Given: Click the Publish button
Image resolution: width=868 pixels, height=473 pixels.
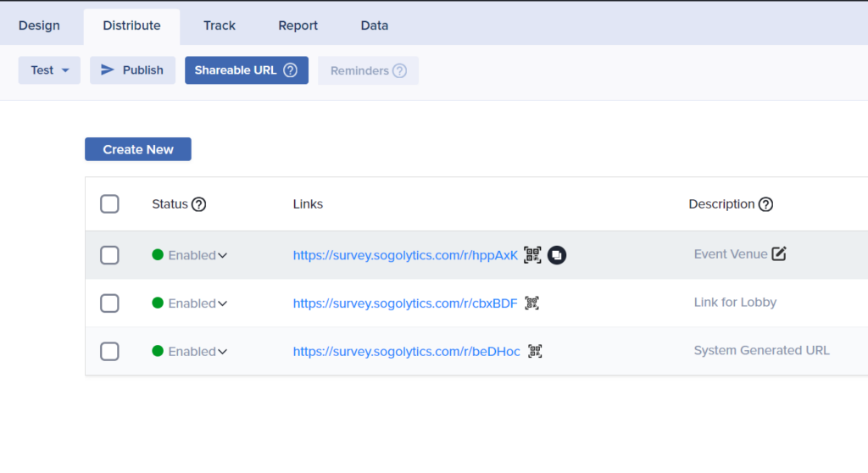Looking at the screenshot, I should (132, 70).
